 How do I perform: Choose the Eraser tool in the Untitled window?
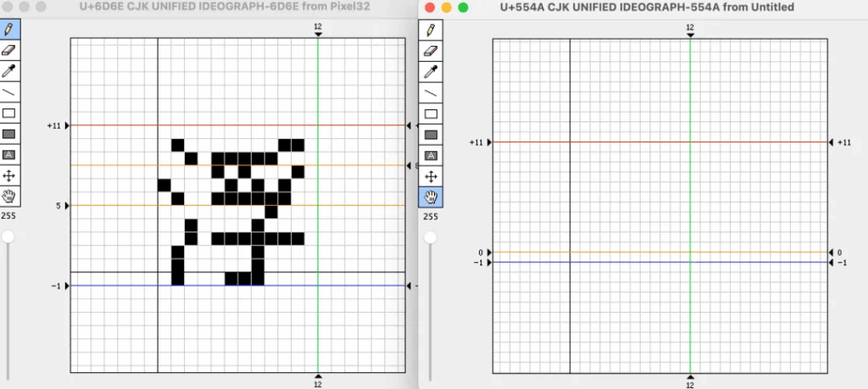click(x=431, y=51)
